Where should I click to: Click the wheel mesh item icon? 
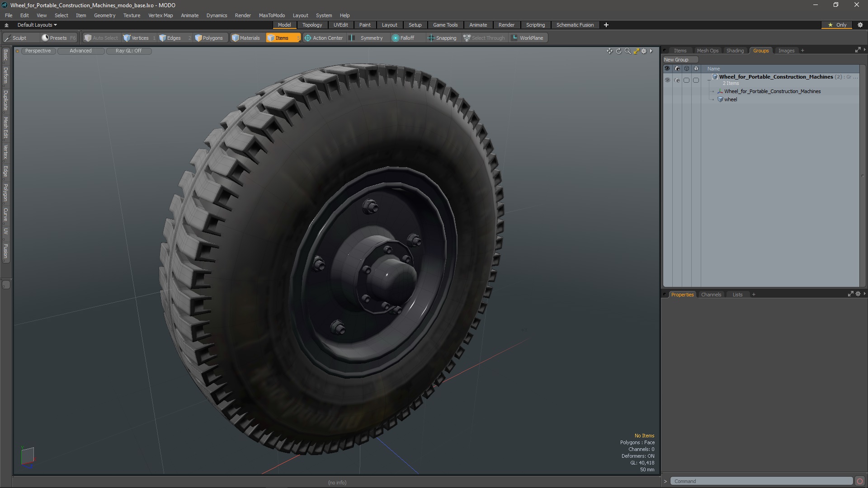720,99
